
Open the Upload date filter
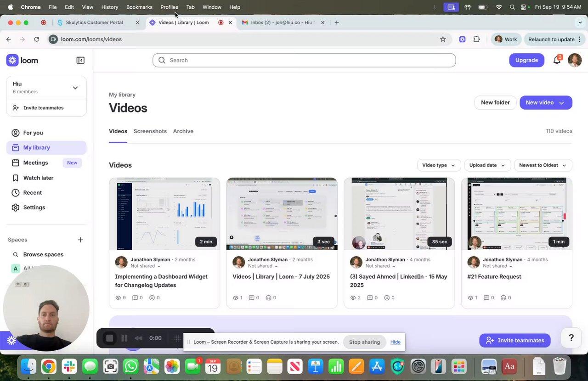pos(487,165)
